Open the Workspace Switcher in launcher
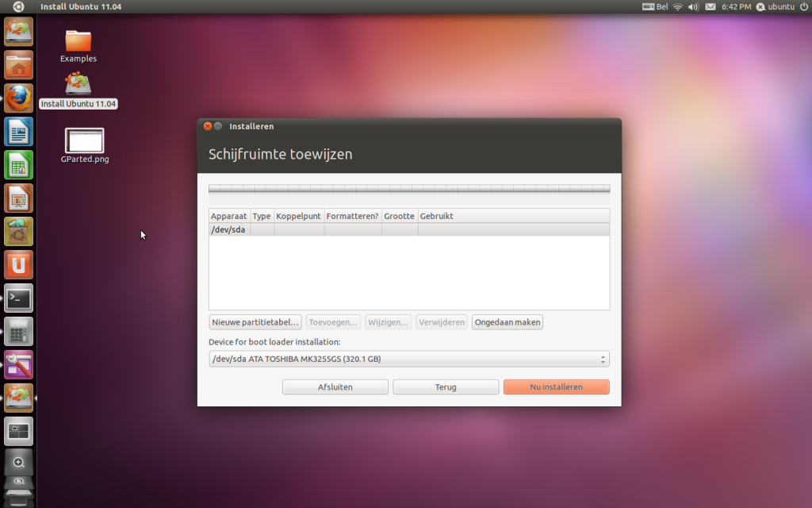812x508 pixels. pyautogui.click(x=18, y=432)
